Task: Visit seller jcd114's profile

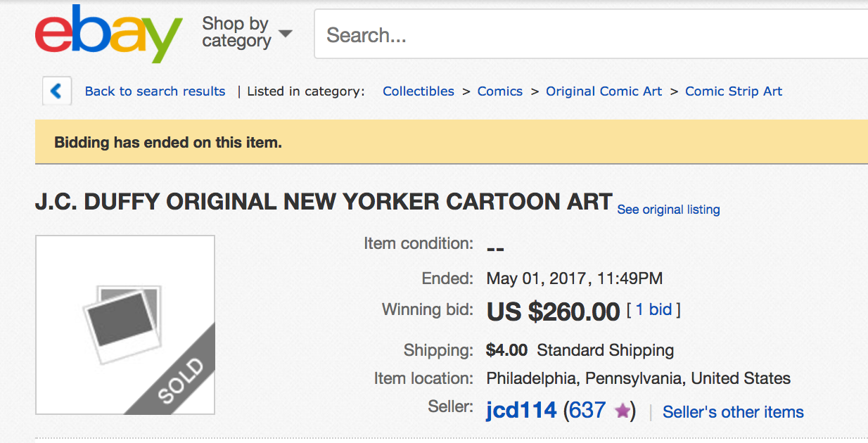Action: click(x=521, y=411)
